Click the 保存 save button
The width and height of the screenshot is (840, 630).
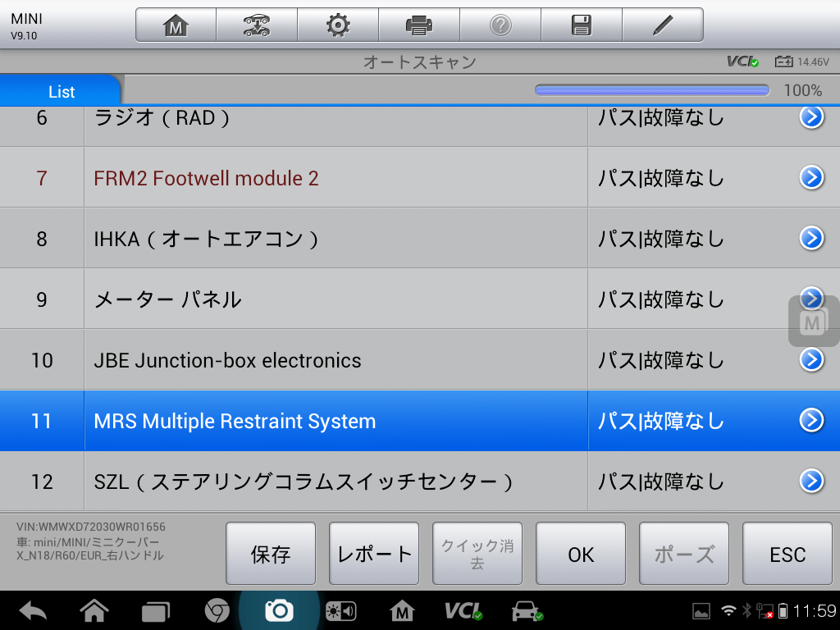[x=271, y=554]
